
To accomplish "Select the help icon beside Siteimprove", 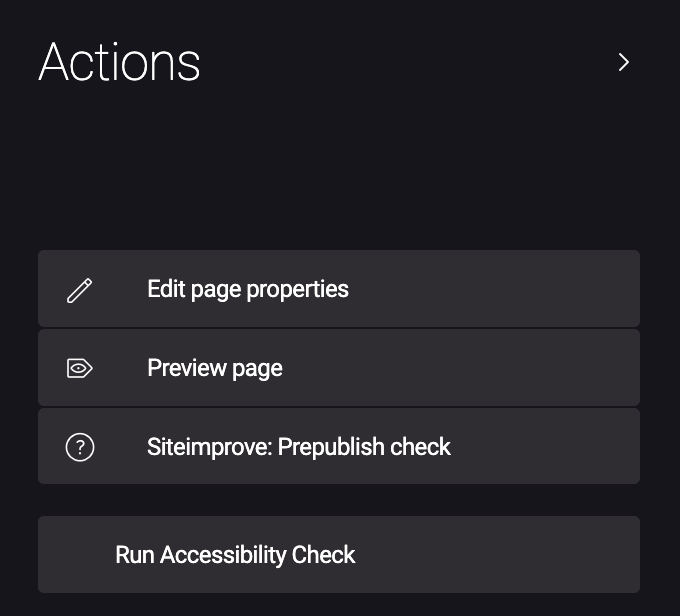I will click(x=80, y=447).
